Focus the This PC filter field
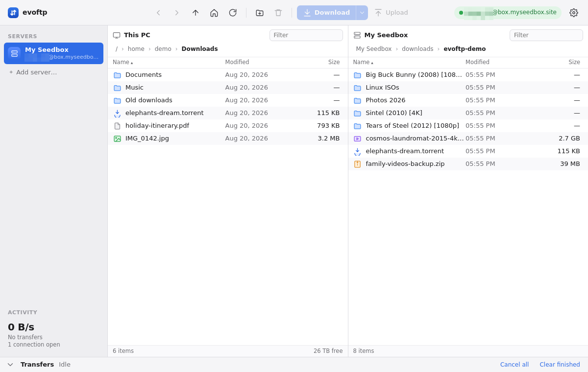Image resolution: width=588 pixels, height=372 pixels. [x=306, y=35]
